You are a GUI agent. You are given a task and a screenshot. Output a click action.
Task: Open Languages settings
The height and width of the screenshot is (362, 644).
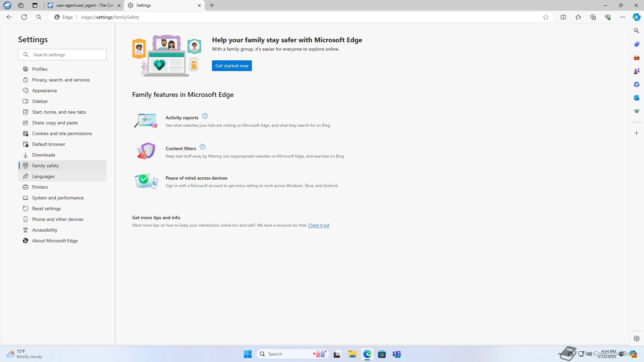tap(62, 176)
